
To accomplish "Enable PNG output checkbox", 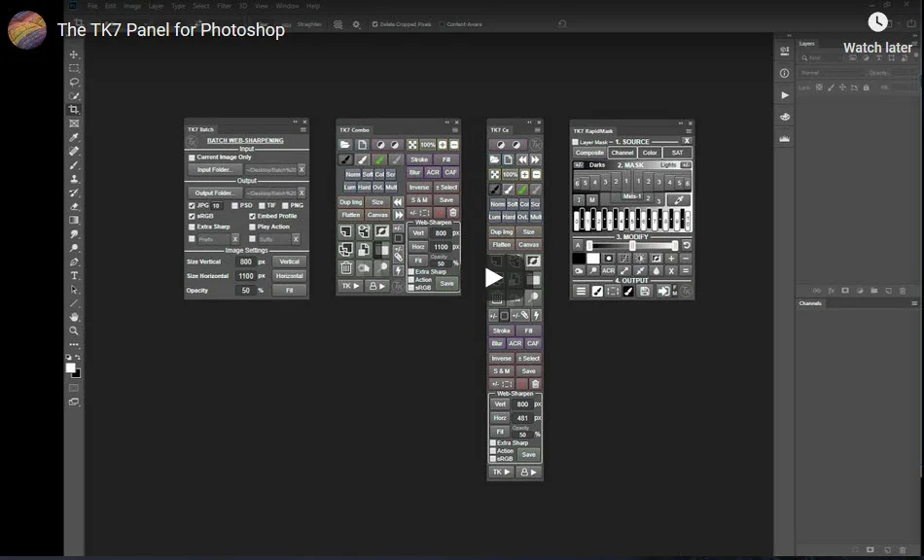I will tap(285, 205).
